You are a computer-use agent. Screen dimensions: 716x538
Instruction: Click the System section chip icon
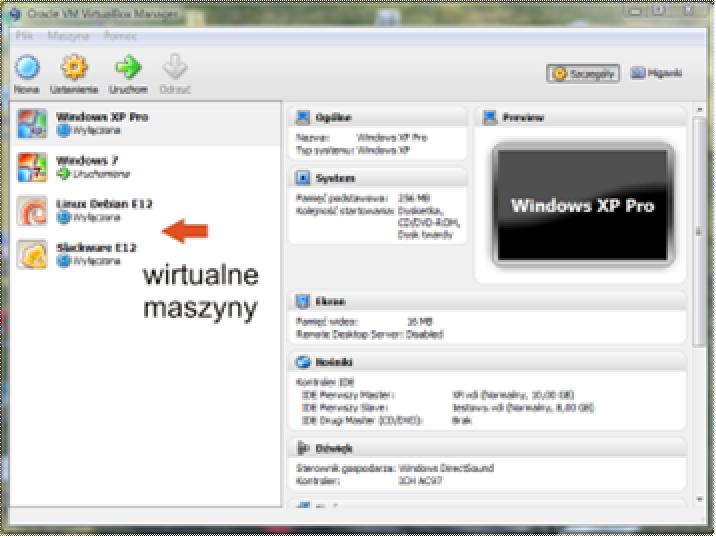[x=303, y=178]
